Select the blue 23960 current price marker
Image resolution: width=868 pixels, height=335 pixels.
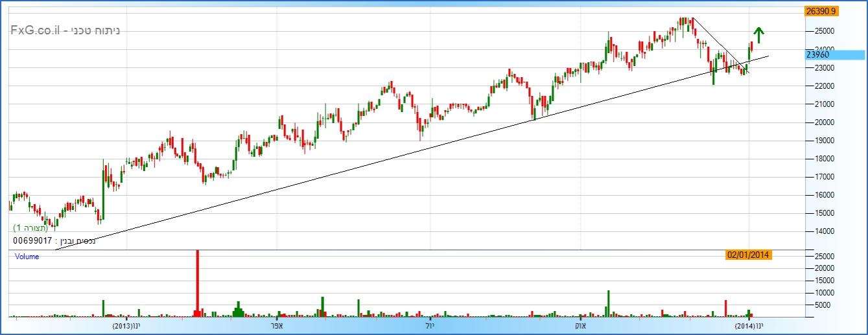pyautogui.click(x=817, y=55)
